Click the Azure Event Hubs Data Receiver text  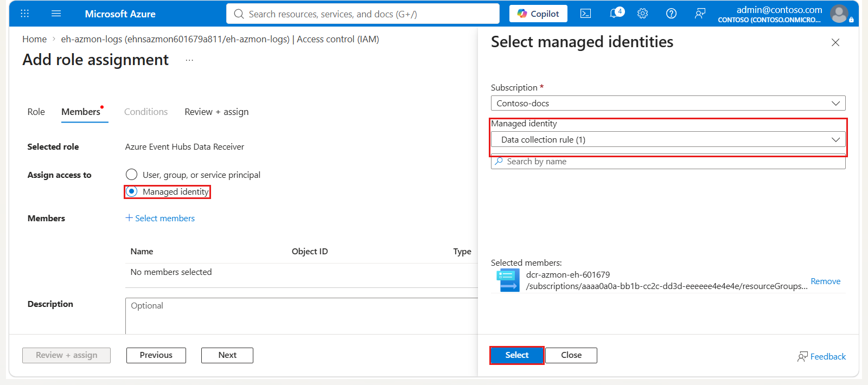coord(184,147)
